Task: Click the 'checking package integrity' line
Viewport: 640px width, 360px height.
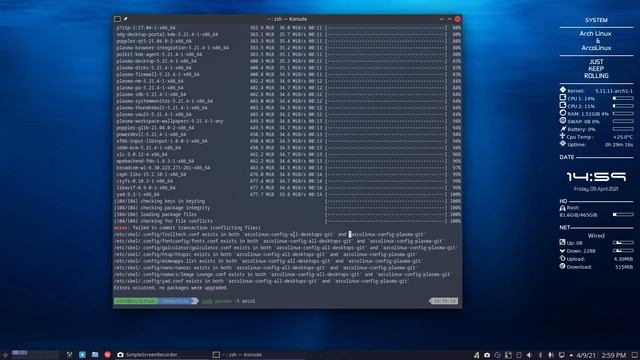Action: (162, 208)
